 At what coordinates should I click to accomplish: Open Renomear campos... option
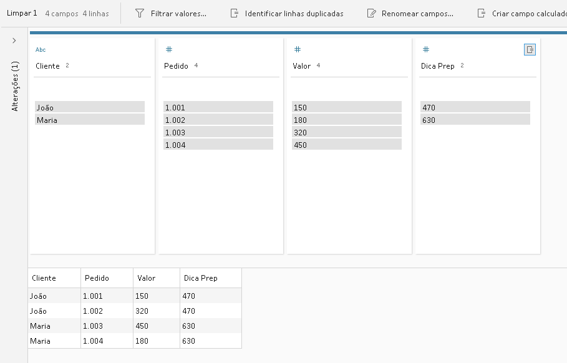tap(417, 14)
